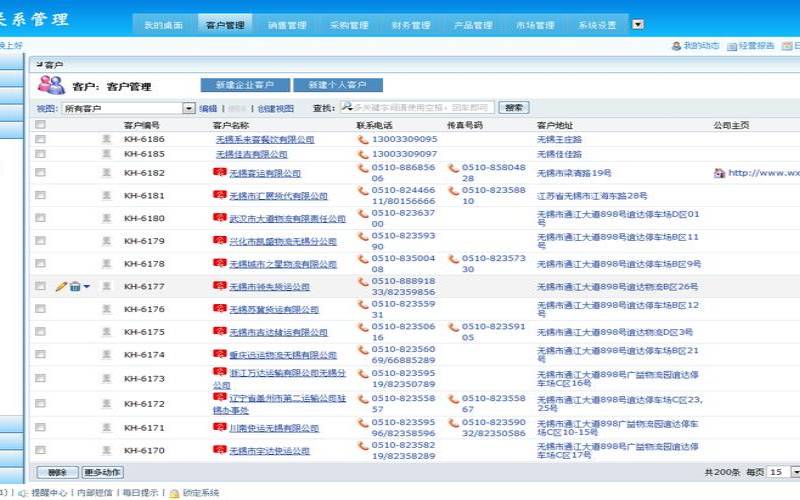Toggle the select-all checkbox in table header
Viewport: 800px width, 500px height.
(40, 124)
